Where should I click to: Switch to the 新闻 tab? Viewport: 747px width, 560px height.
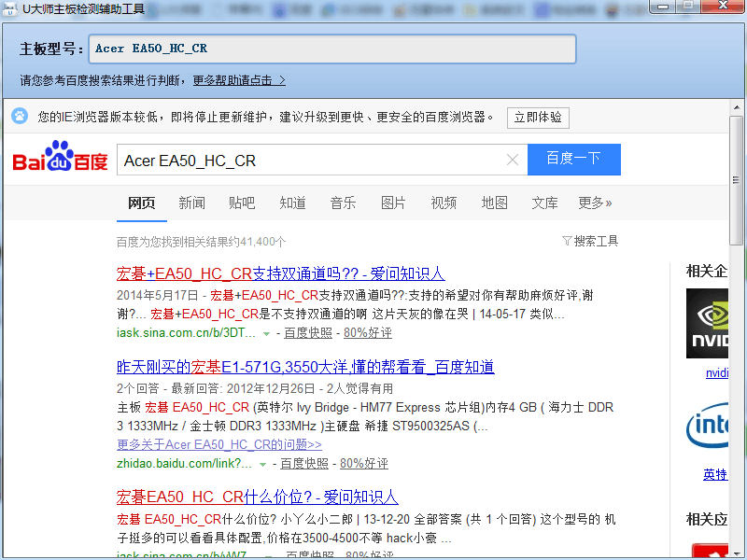pos(191,203)
